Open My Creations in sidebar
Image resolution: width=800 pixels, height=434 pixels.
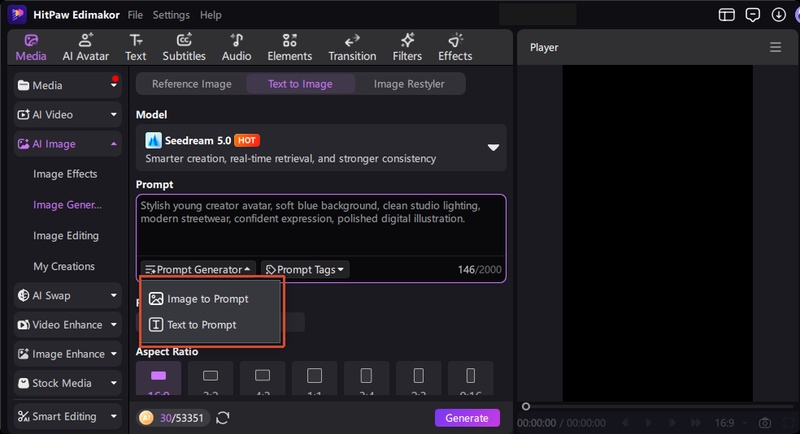[64, 266]
